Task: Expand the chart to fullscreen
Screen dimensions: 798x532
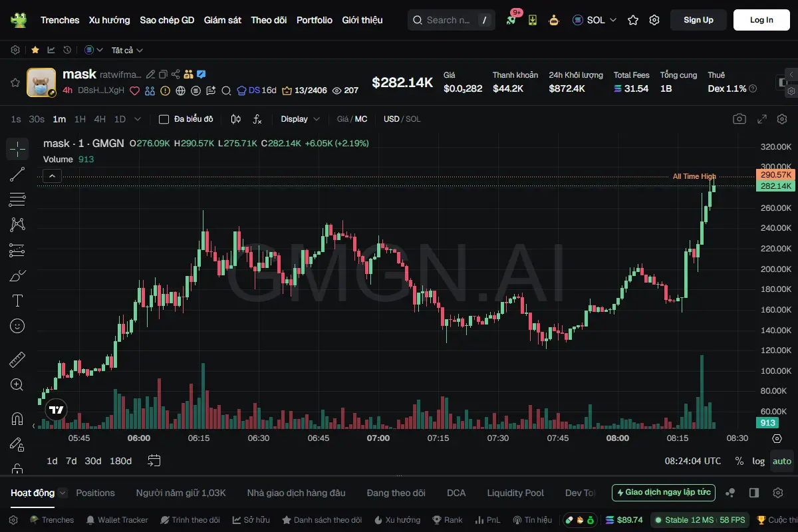Action: 763,119
